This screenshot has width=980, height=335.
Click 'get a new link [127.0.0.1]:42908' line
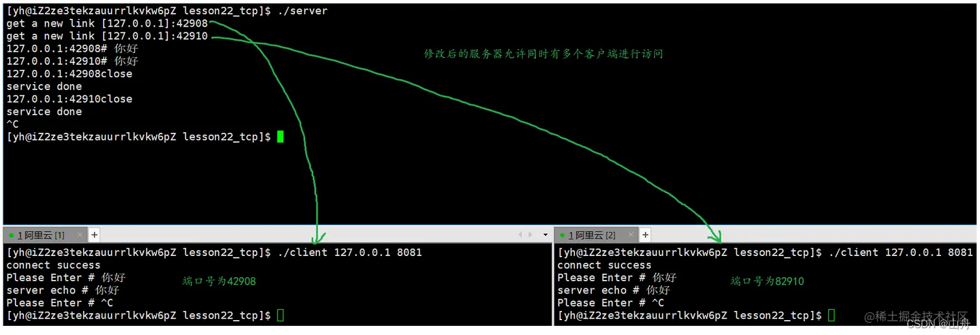107,23
